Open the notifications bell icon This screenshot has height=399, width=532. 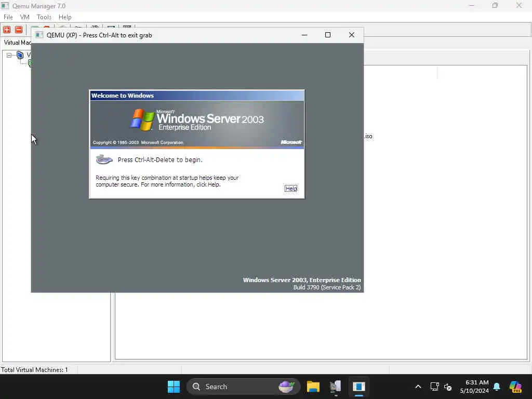tap(497, 387)
